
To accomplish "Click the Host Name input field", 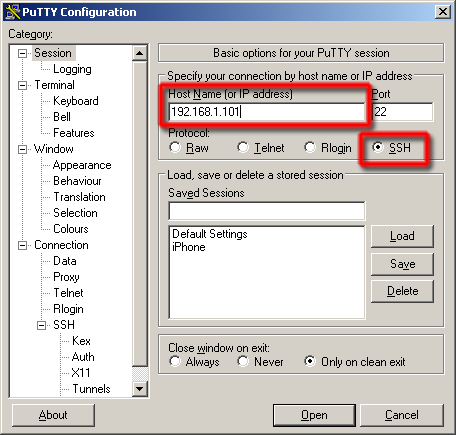I will 267,112.
